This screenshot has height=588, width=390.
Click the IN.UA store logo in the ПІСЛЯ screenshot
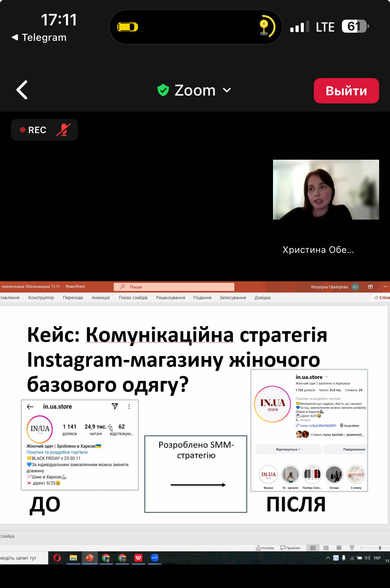(x=272, y=404)
